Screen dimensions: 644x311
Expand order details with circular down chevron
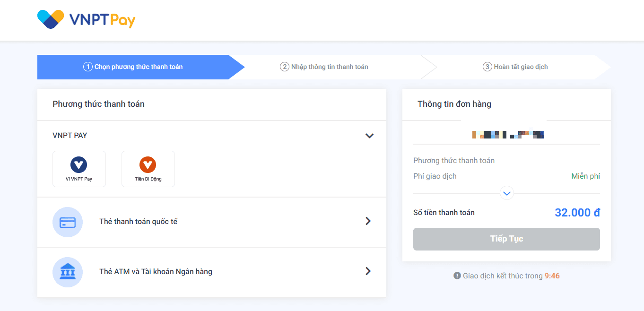pyautogui.click(x=507, y=193)
